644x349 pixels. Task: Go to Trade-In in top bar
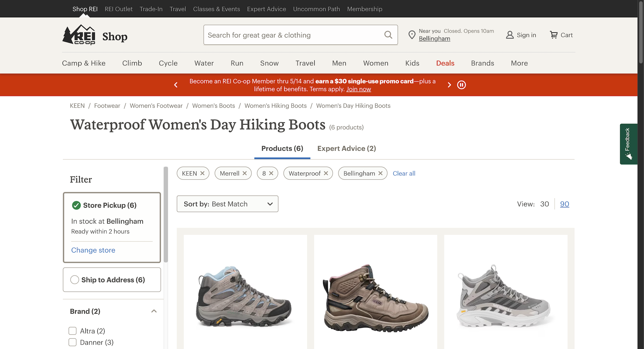151,9
